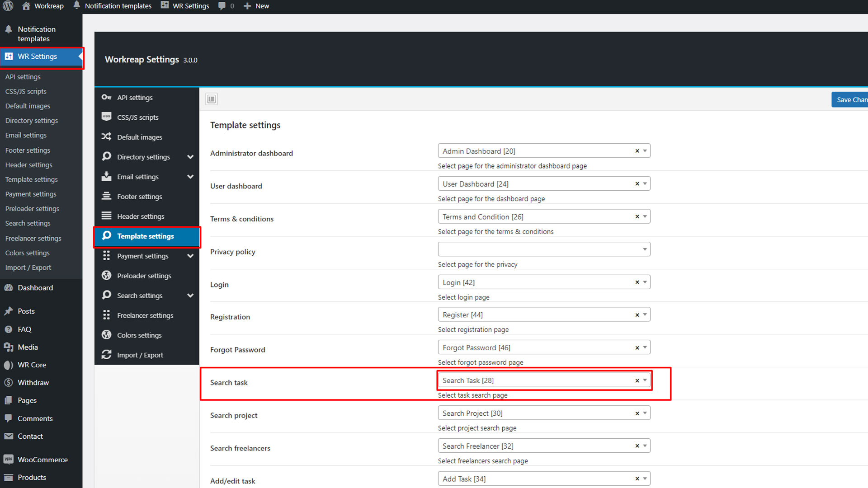Click the Save Changes button
The image size is (868, 488).
(x=851, y=100)
